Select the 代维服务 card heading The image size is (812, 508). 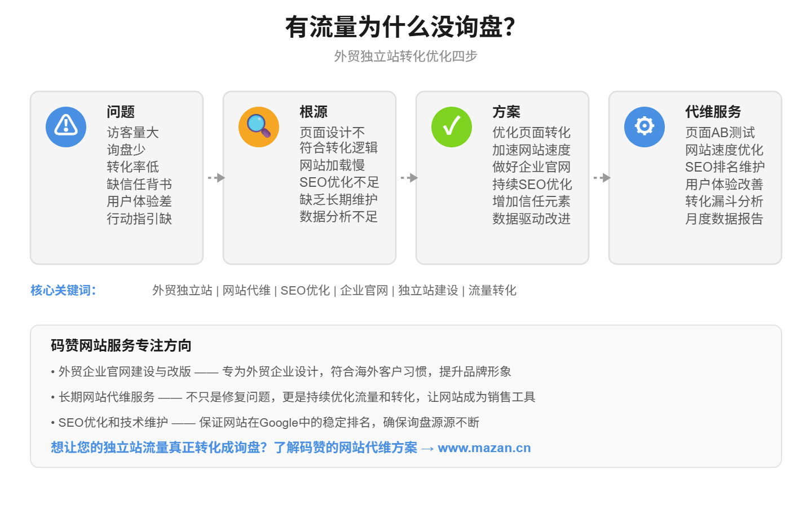point(713,112)
